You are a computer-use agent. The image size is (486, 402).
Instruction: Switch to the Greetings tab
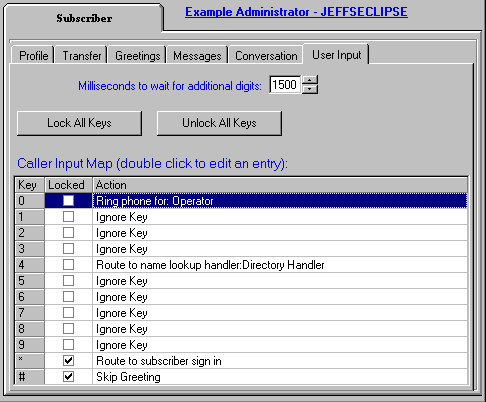click(x=137, y=55)
